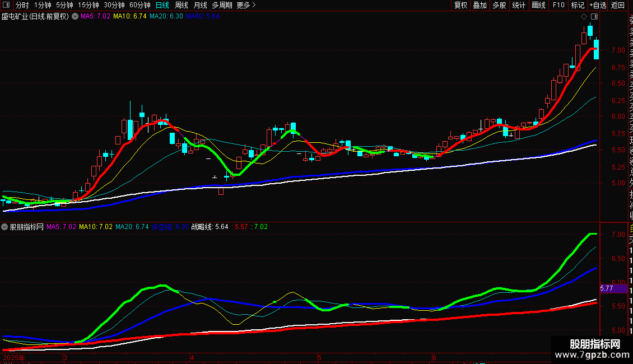Click the MA60: 5.64 main chart label
Image resolution: width=633 pixels, height=364 pixels.
203,17
